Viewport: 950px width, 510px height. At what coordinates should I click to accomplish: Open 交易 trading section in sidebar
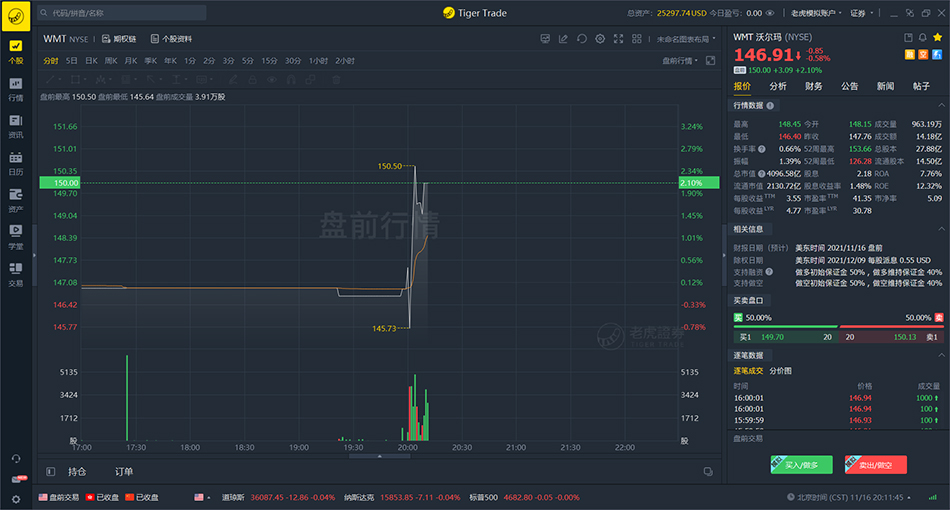point(16,274)
